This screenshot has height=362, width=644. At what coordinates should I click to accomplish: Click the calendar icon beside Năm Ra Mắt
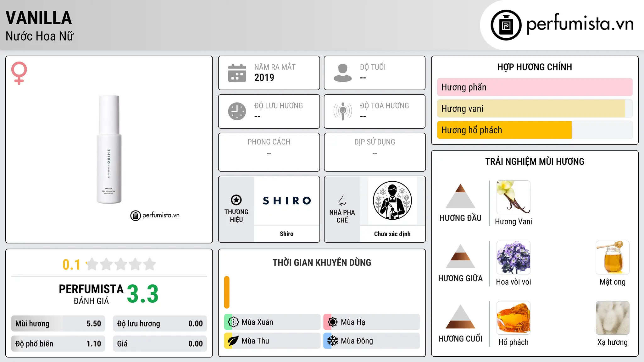[x=237, y=73]
